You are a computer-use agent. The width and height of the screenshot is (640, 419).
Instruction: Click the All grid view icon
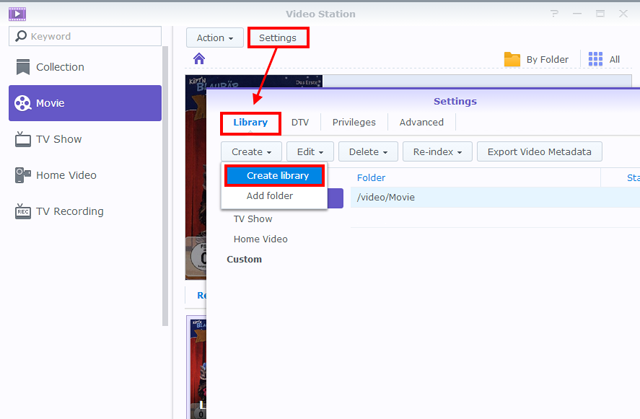pyautogui.click(x=596, y=59)
